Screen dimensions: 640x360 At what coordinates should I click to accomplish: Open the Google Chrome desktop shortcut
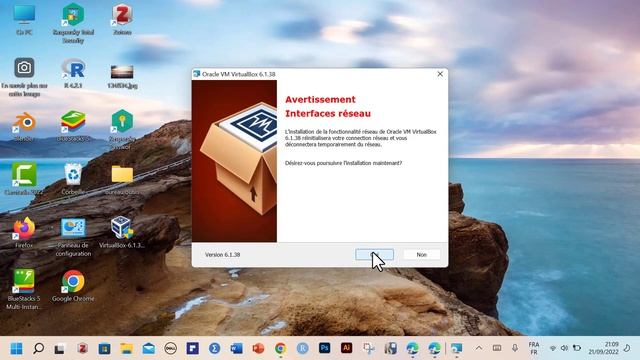click(73, 286)
